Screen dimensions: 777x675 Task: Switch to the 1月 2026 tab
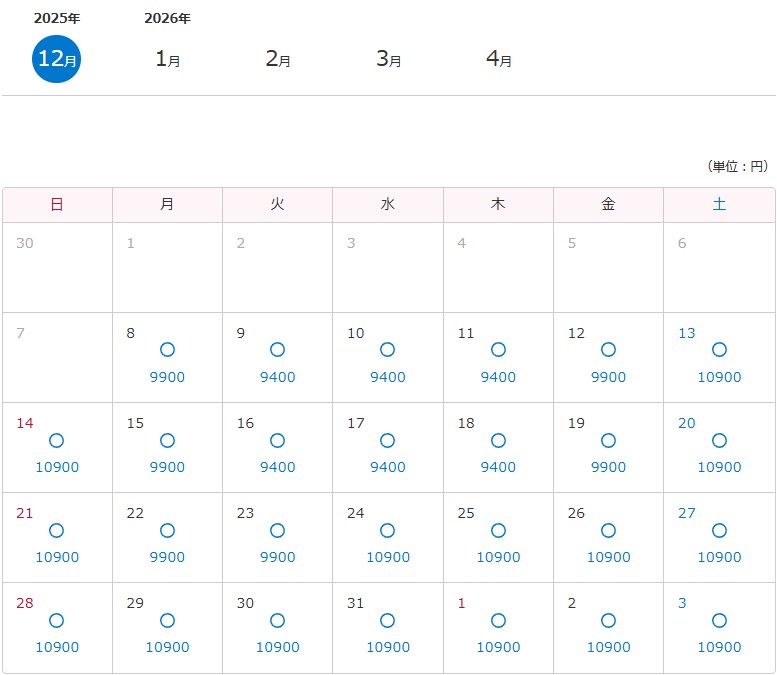coord(167,58)
